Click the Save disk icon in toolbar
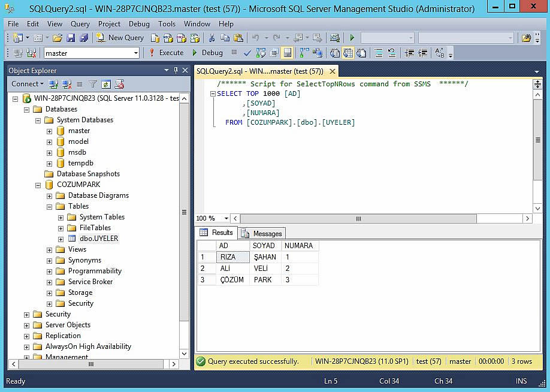This screenshot has width=550, height=392. click(71, 38)
